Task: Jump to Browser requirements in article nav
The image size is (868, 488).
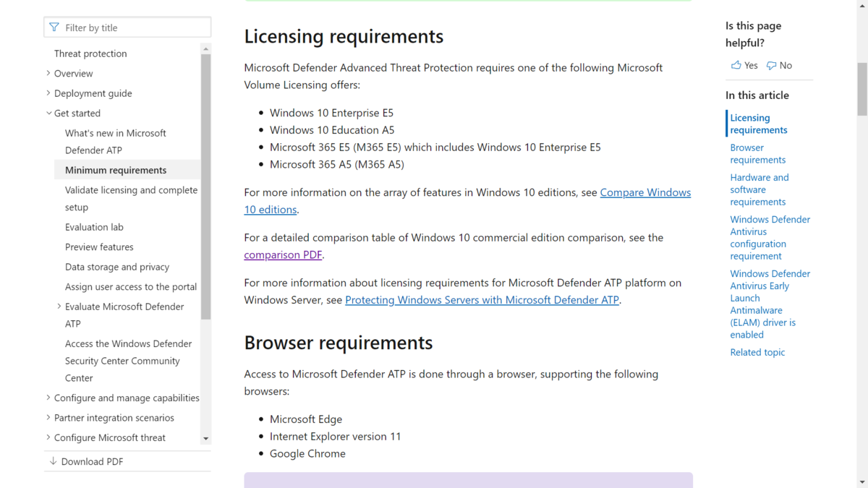Action: (757, 153)
